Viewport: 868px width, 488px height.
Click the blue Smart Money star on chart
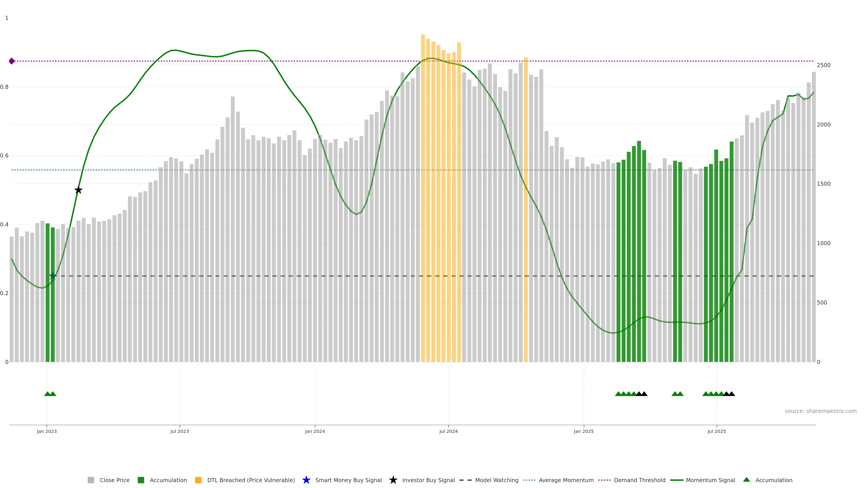click(53, 276)
